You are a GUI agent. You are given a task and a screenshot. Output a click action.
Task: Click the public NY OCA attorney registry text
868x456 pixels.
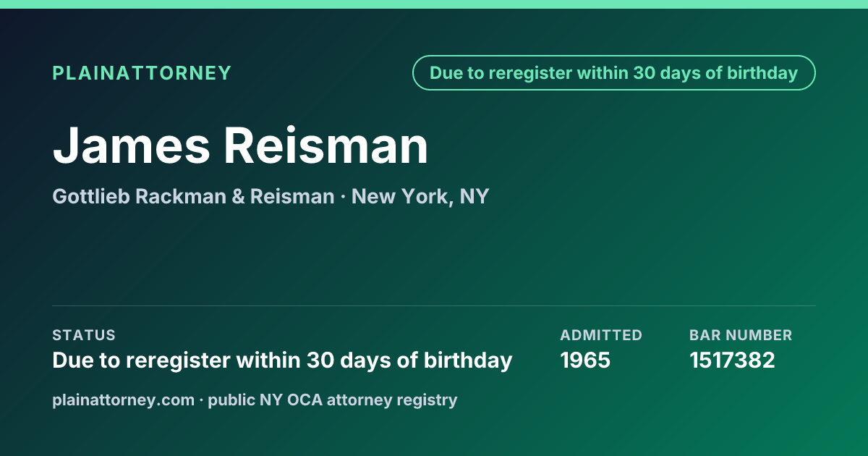coord(333,400)
